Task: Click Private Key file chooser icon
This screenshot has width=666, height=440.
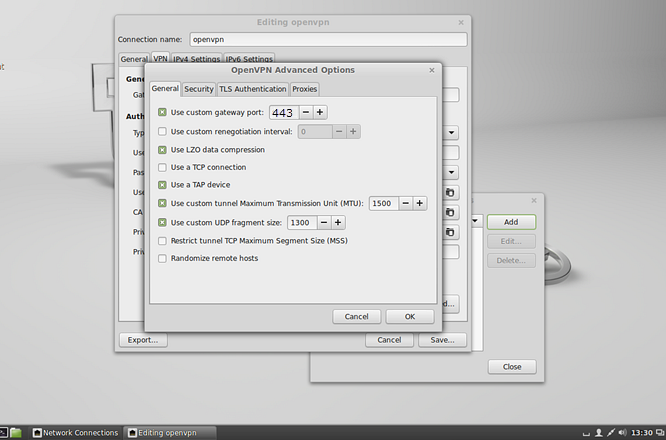Action: click(450, 232)
